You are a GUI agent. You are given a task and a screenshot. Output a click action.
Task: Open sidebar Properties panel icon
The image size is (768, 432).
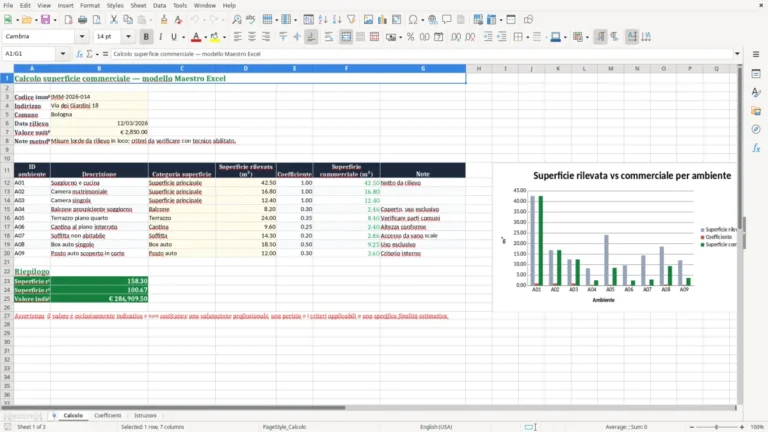[x=756, y=73]
